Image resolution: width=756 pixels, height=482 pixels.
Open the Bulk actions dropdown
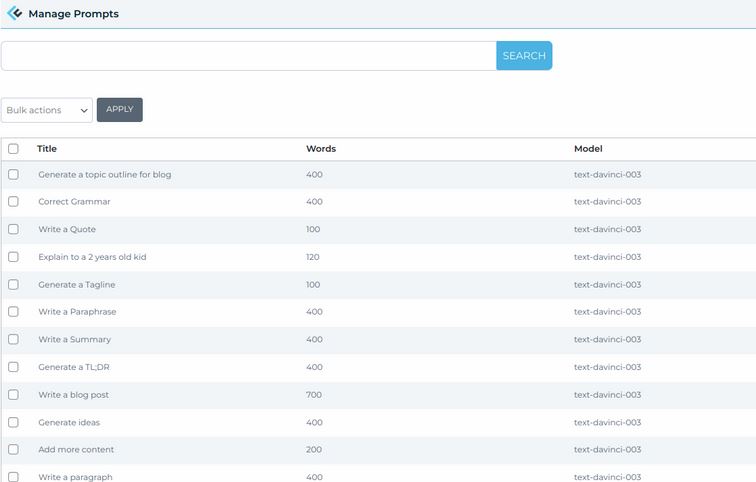pyautogui.click(x=47, y=110)
